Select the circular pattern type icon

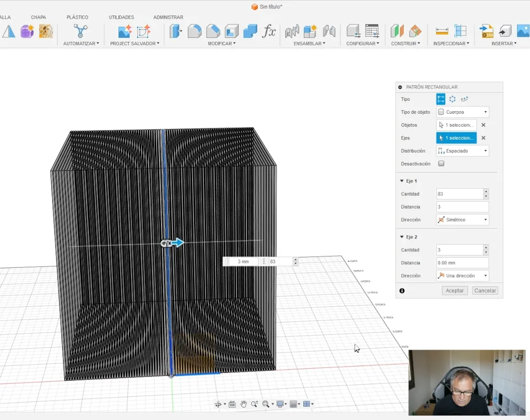(452, 99)
